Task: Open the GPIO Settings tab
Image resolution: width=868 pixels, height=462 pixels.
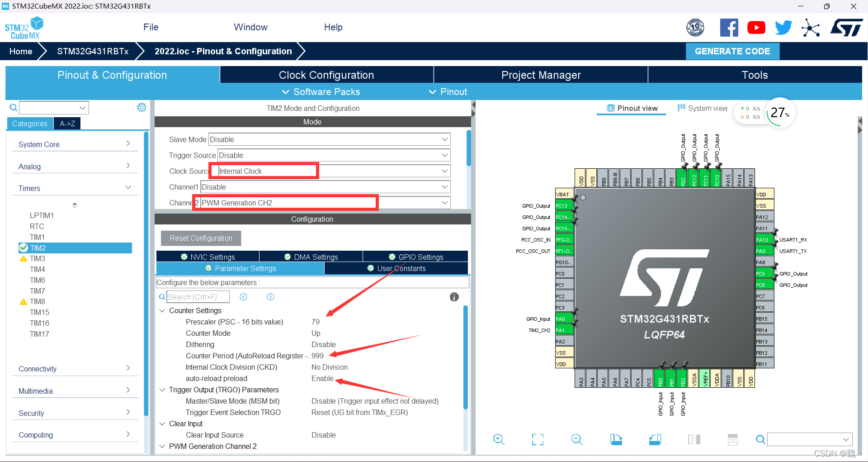Action: (x=416, y=257)
